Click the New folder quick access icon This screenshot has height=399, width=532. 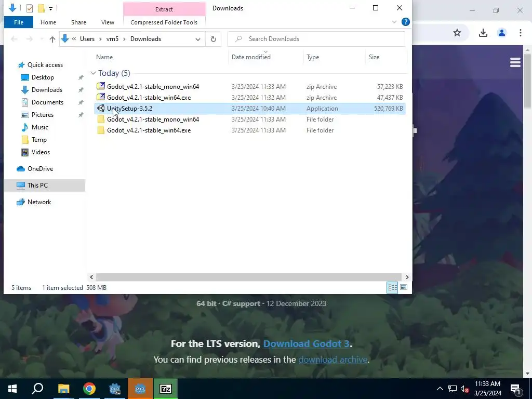click(x=41, y=8)
